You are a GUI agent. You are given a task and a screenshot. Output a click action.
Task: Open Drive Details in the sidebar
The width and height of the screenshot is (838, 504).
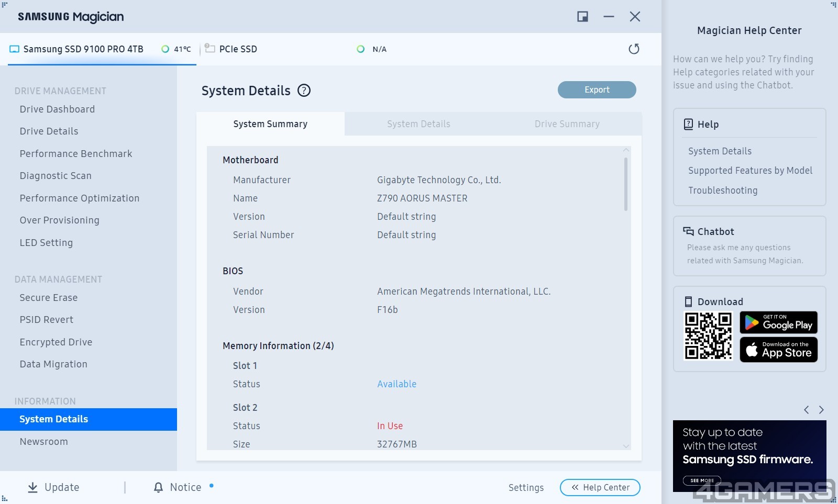tap(49, 131)
